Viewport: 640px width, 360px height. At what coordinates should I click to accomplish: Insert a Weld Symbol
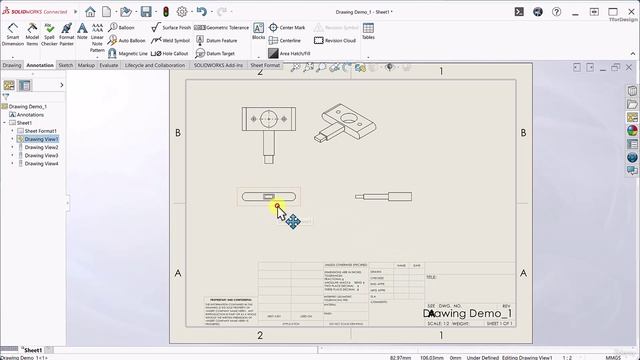tap(170, 40)
